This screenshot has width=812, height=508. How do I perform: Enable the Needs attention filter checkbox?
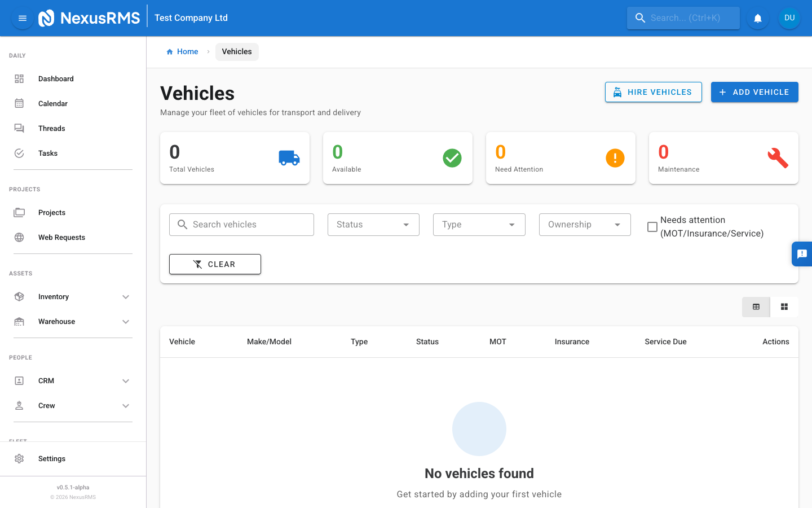click(x=652, y=227)
